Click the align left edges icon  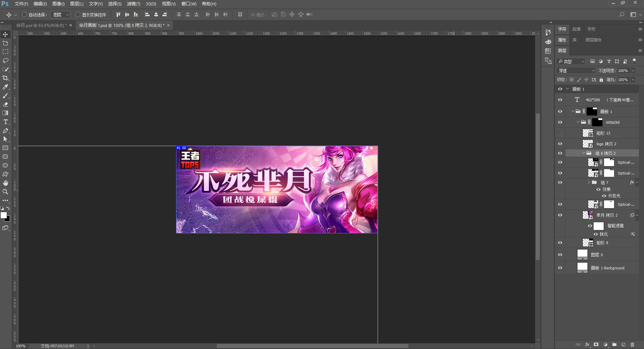147,14
